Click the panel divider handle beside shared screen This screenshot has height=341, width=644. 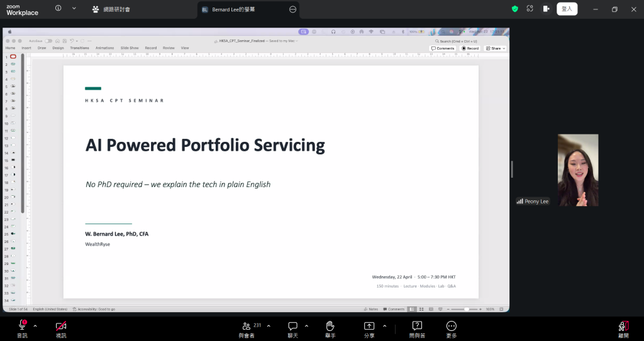click(x=511, y=169)
